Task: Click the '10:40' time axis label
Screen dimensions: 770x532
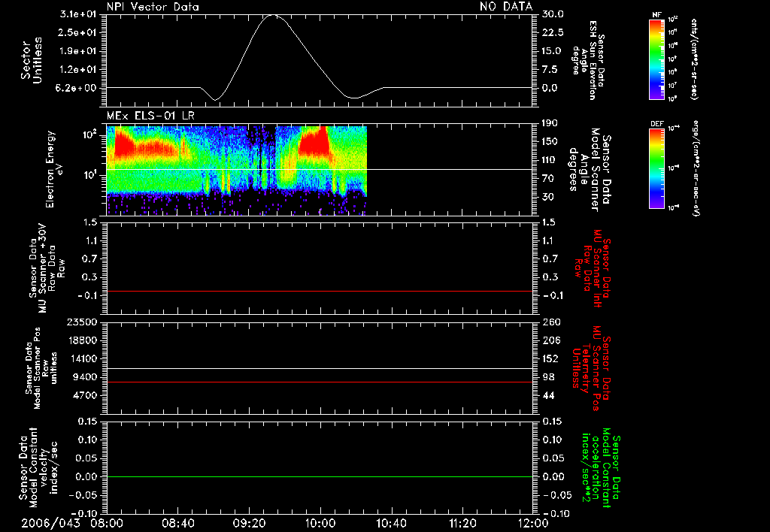Action: click(x=391, y=523)
